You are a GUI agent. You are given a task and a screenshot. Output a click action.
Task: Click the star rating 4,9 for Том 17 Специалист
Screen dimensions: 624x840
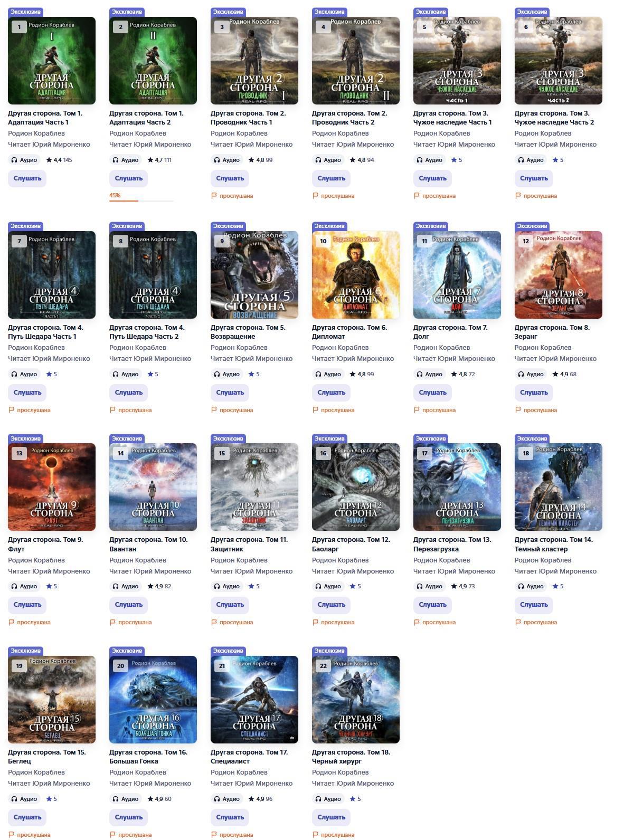pyautogui.click(x=261, y=799)
